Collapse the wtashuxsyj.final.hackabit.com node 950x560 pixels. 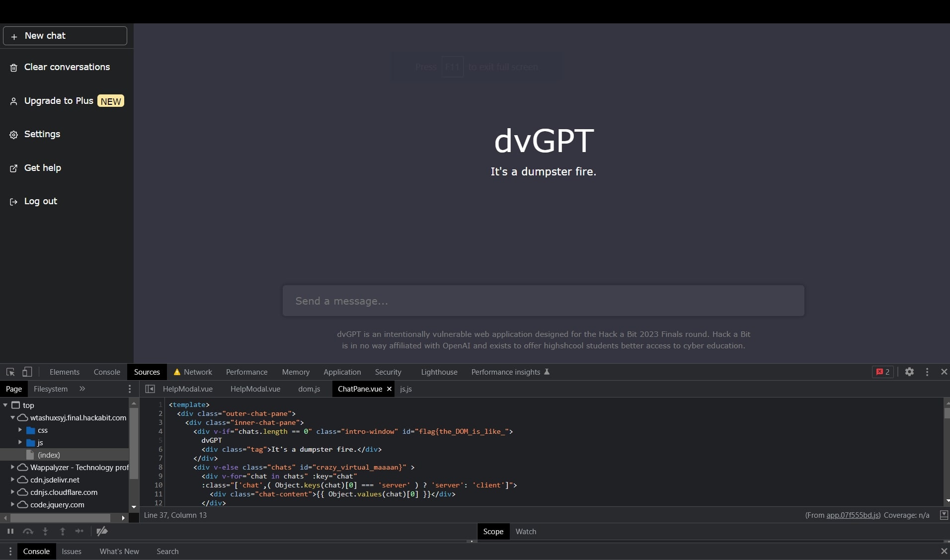point(12,417)
